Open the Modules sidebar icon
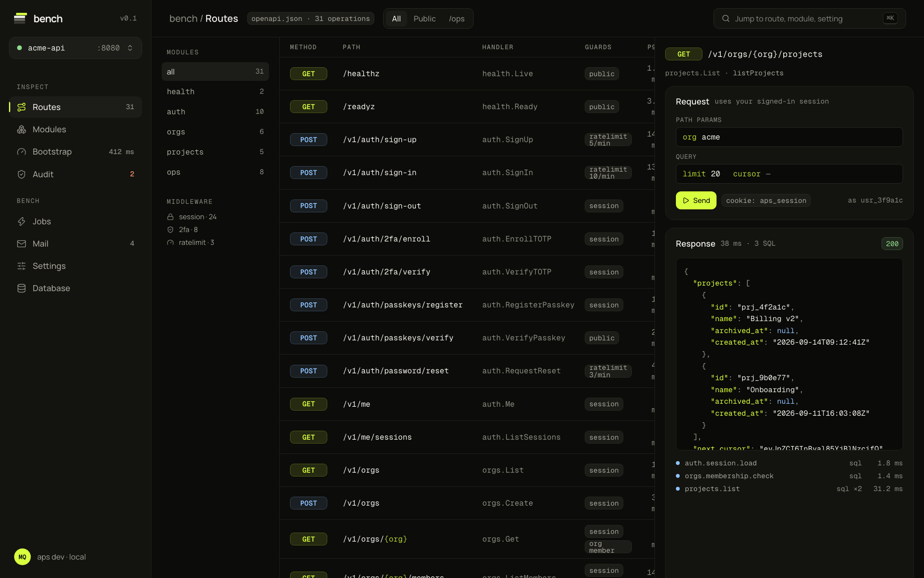The width and height of the screenshot is (924, 578). tap(21, 129)
